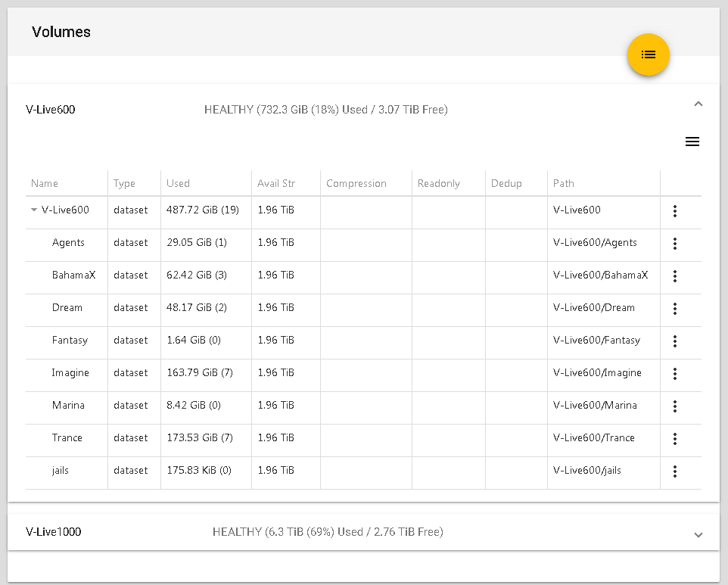
Task: Open the three-dot menu for the Dream dataset
Action: pyautogui.click(x=675, y=309)
